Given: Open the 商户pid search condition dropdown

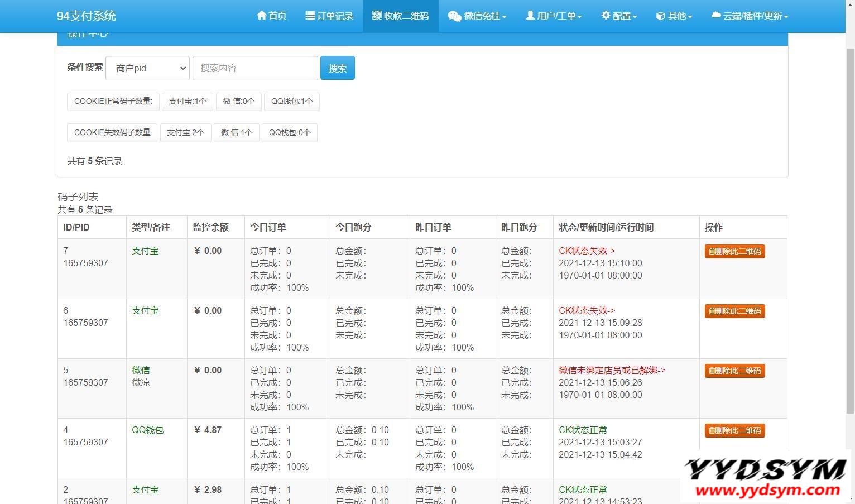Looking at the screenshot, I should pyautogui.click(x=148, y=68).
